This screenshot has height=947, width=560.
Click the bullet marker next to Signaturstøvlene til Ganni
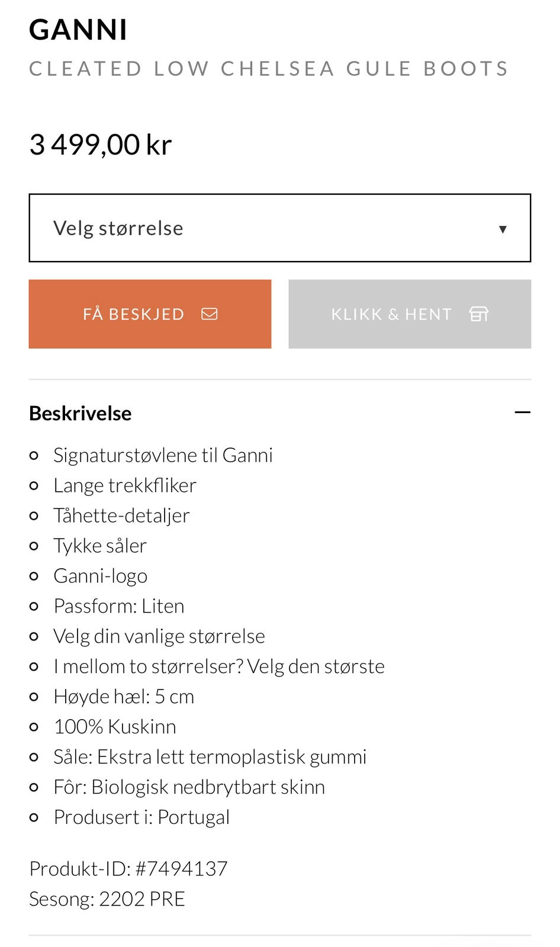click(x=34, y=456)
